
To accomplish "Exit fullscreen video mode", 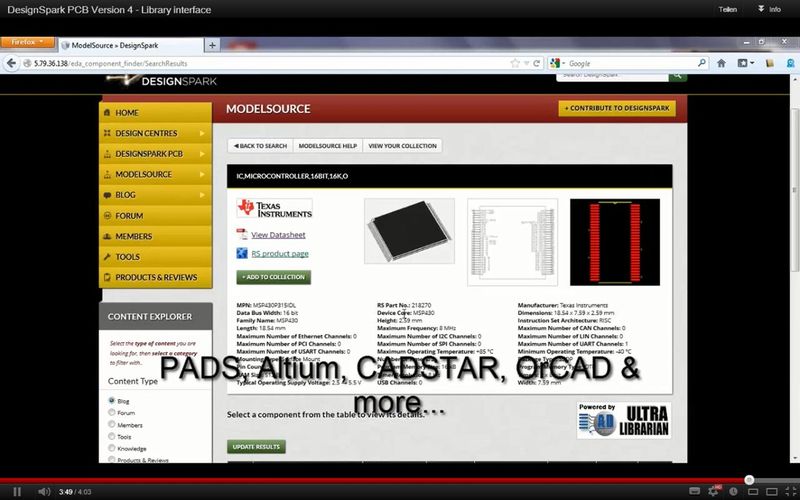I will click(x=790, y=492).
